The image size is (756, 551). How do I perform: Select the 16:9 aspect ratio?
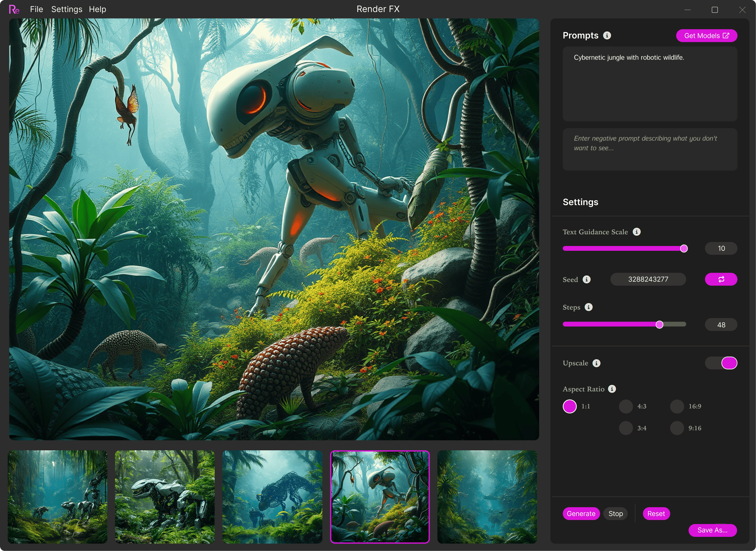[677, 407]
